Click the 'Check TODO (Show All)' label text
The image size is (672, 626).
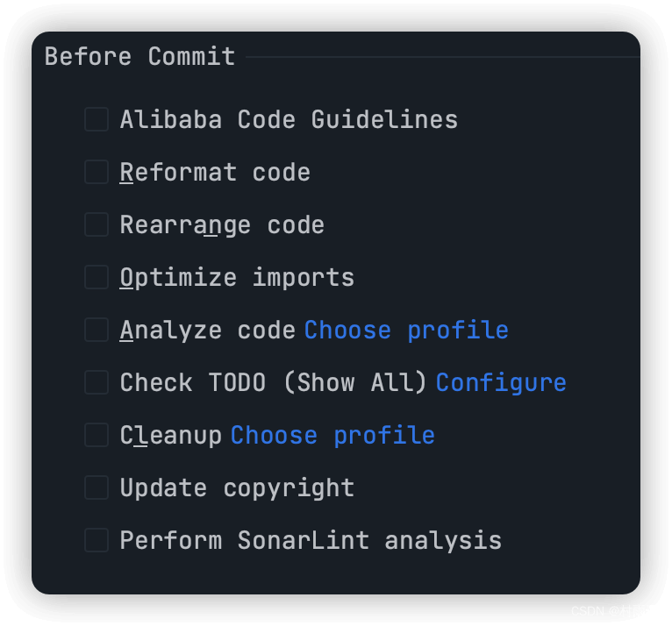click(x=273, y=383)
